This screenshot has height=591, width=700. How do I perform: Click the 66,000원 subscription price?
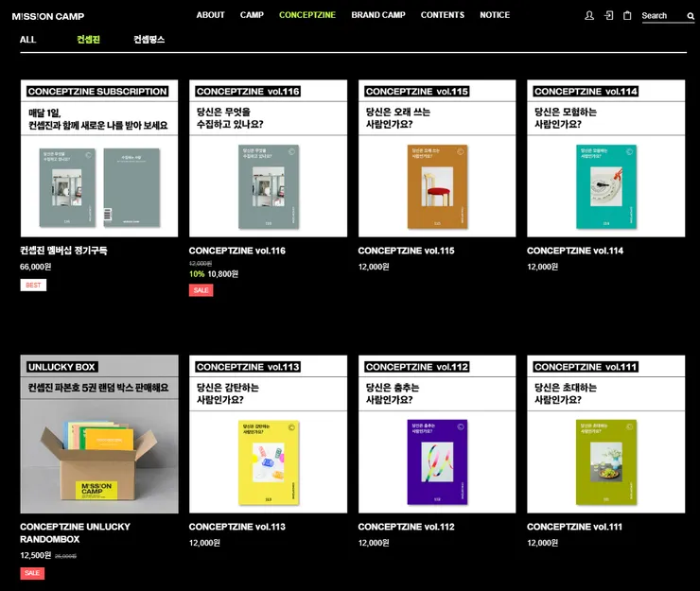(36, 267)
